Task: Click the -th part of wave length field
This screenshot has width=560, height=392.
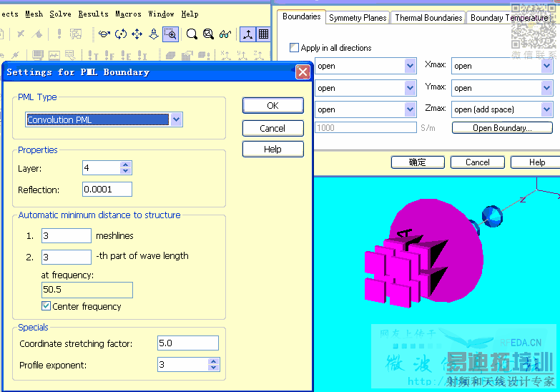Action: 67,257
